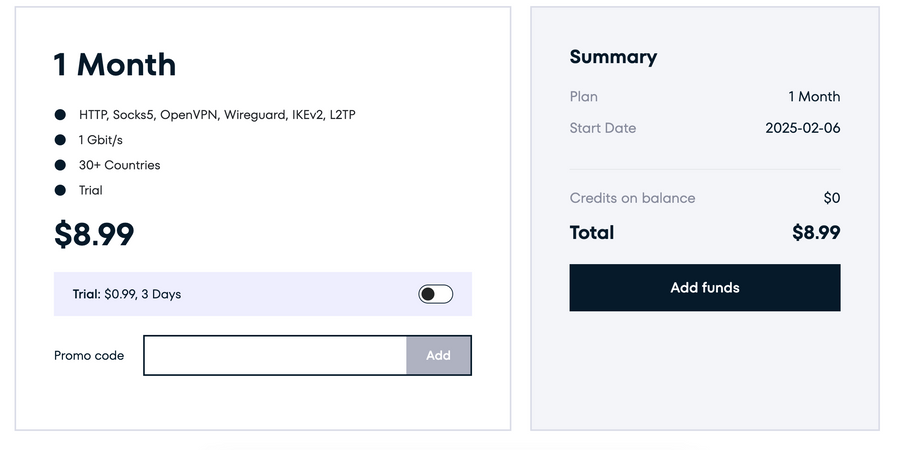Viewport: 900px width, 450px height.
Task: Click the bullet next to 30+ Countries
Action: pyautogui.click(x=60, y=165)
